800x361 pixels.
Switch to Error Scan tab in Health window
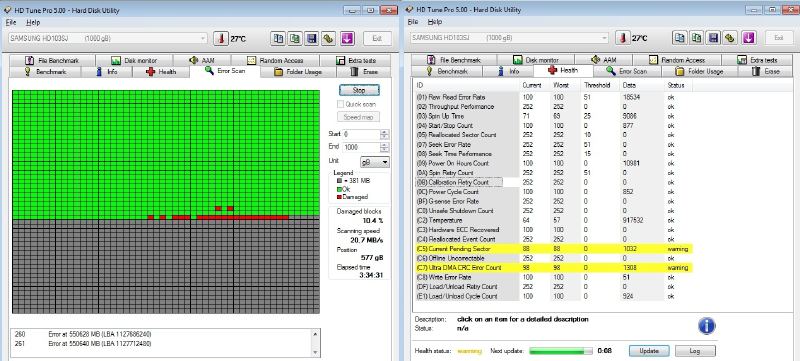627,71
